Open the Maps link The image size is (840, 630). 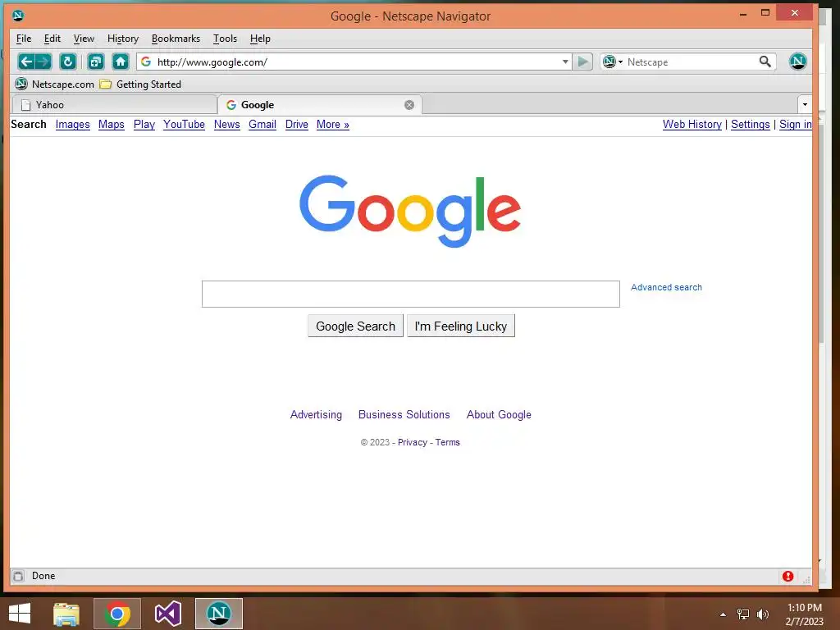coord(111,125)
